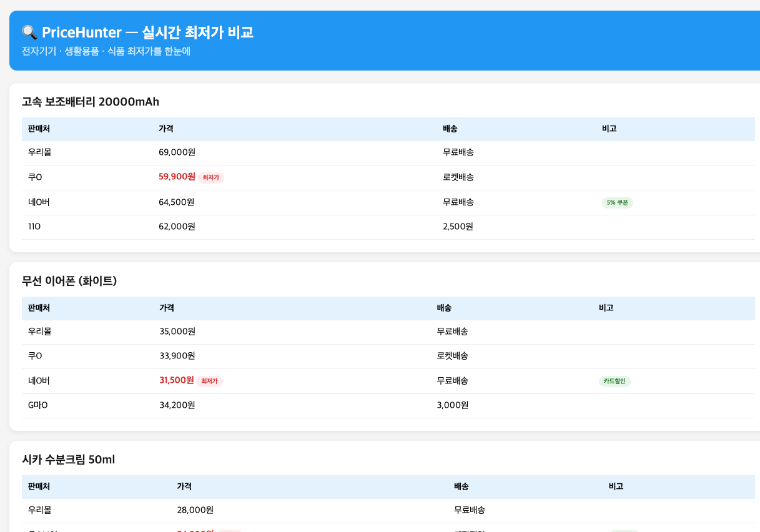The image size is (760, 532).
Task: Click the 가격 header in the 수분크림 table
Action: pos(184,486)
